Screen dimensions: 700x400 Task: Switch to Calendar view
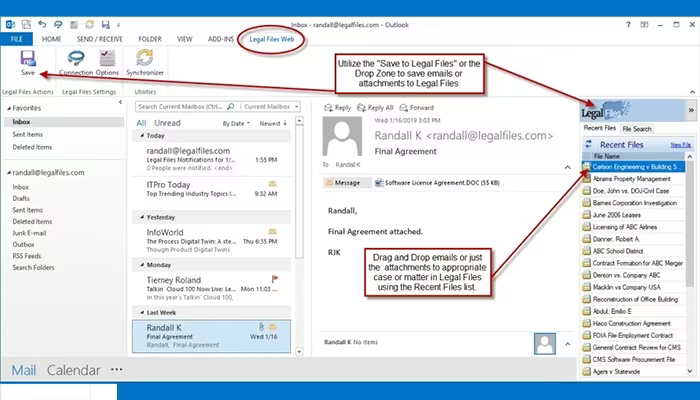(74, 370)
